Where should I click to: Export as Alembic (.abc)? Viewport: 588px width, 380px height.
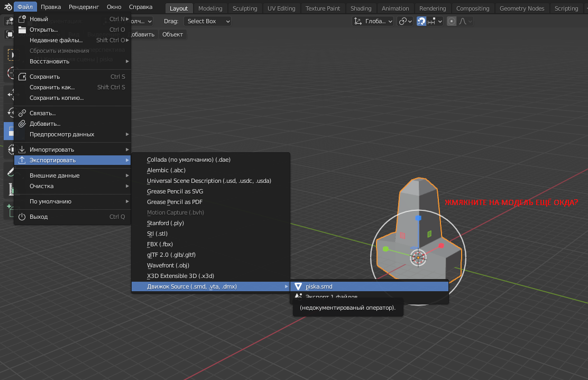pyautogui.click(x=211, y=170)
